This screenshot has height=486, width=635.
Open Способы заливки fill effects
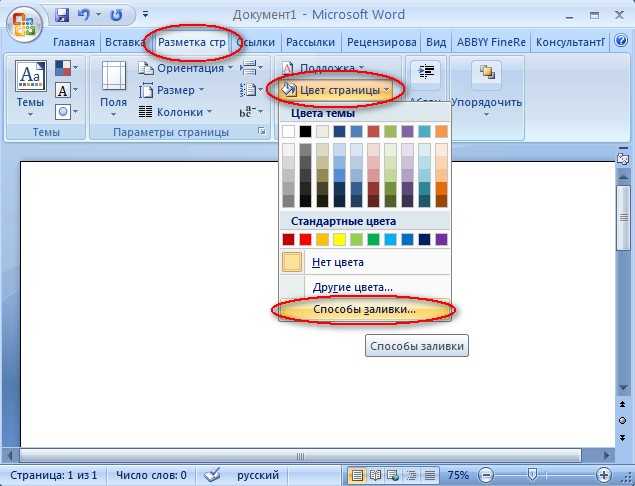[x=365, y=309]
